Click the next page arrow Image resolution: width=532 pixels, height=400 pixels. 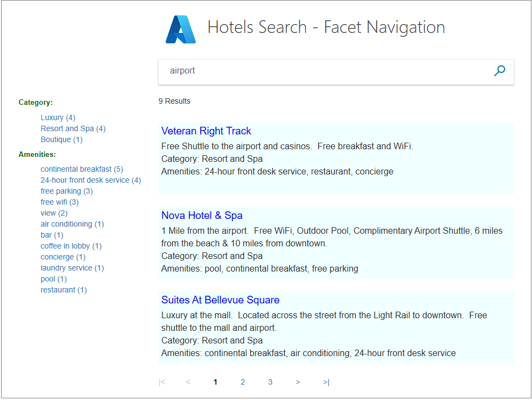[298, 382]
